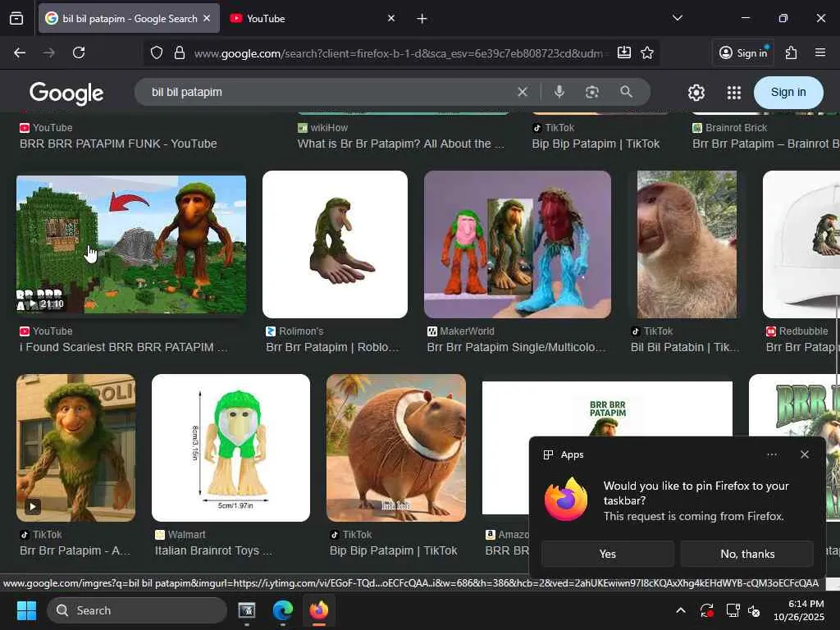Viewport: 840px width, 630px height.
Task: Click Yes to pin Firefox to taskbar
Action: click(x=608, y=554)
